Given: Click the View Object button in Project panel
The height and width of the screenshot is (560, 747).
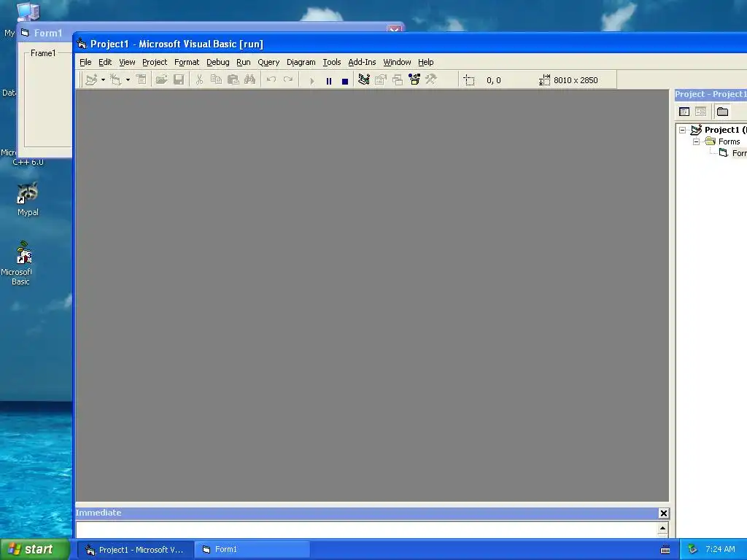Looking at the screenshot, I should pos(701,112).
